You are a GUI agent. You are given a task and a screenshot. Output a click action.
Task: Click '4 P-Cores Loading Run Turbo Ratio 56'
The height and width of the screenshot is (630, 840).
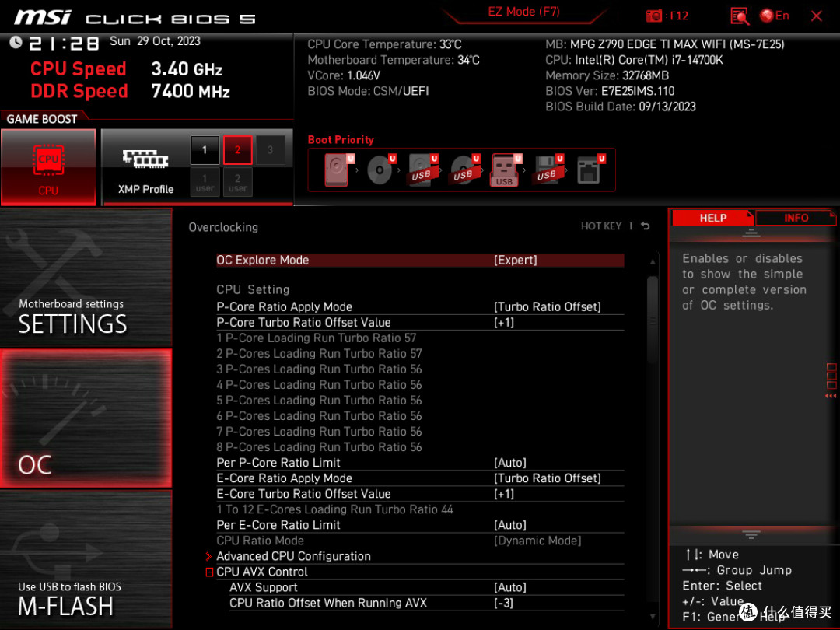tap(319, 385)
